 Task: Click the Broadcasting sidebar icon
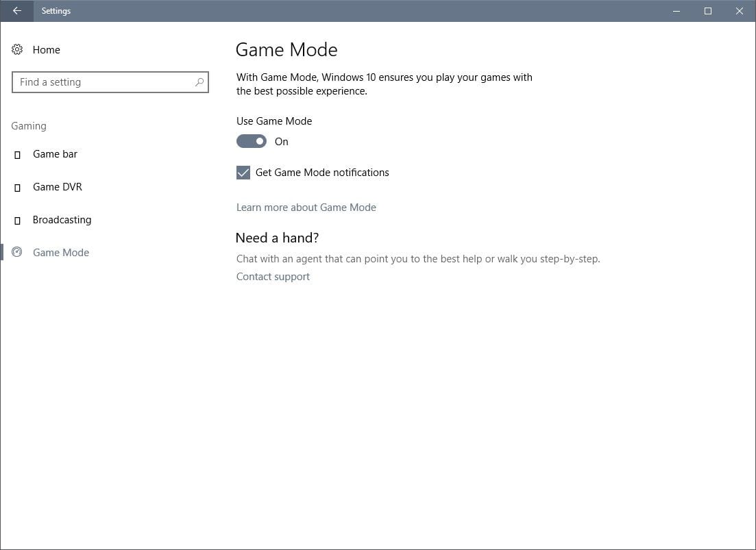pyautogui.click(x=17, y=220)
